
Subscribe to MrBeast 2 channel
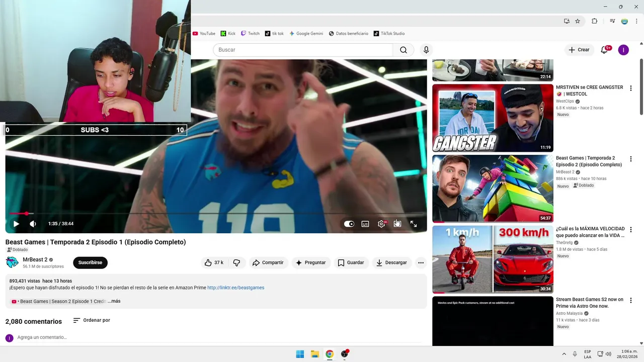click(90, 262)
